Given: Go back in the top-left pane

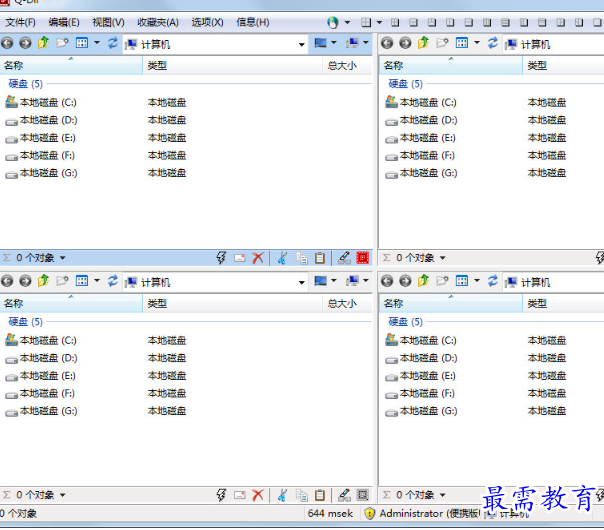Looking at the screenshot, I should point(7,43).
